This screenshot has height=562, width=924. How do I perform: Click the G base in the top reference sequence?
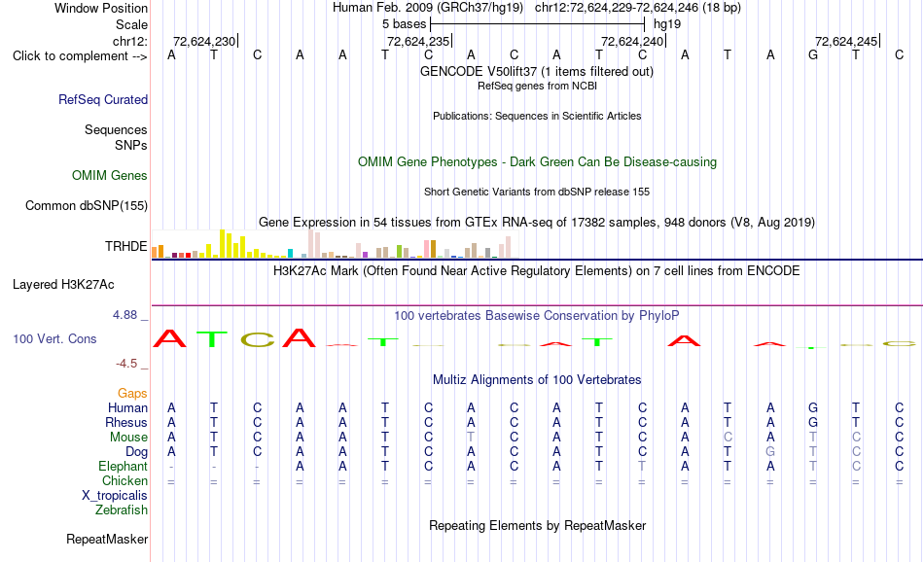(812, 55)
